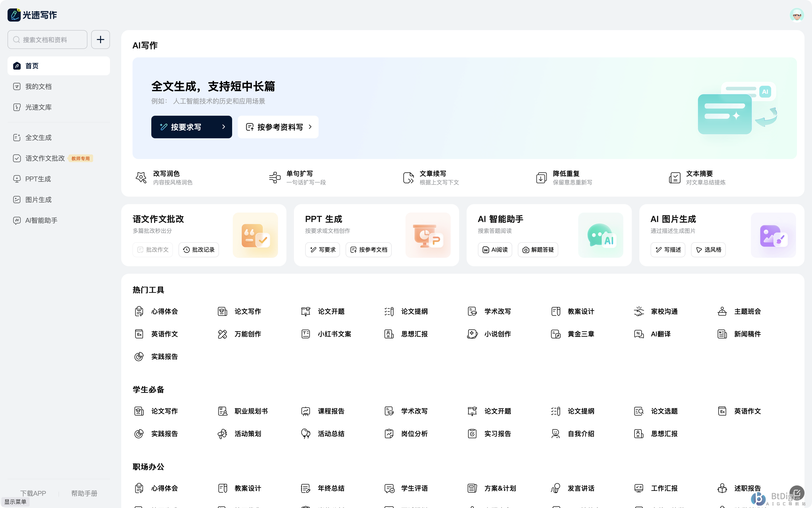Open 论文选题 under 学生必备
This screenshot has height=508, width=812.
pyautogui.click(x=656, y=411)
